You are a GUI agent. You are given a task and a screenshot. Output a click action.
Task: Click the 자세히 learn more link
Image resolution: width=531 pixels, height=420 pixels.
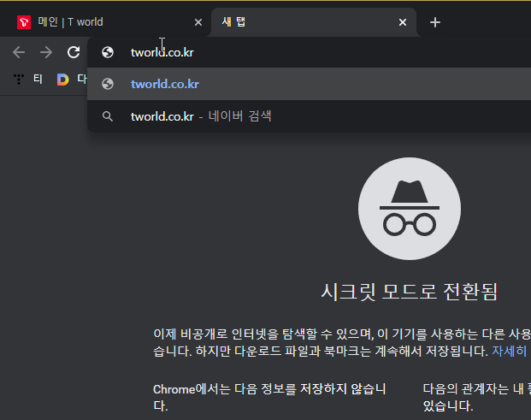click(509, 351)
